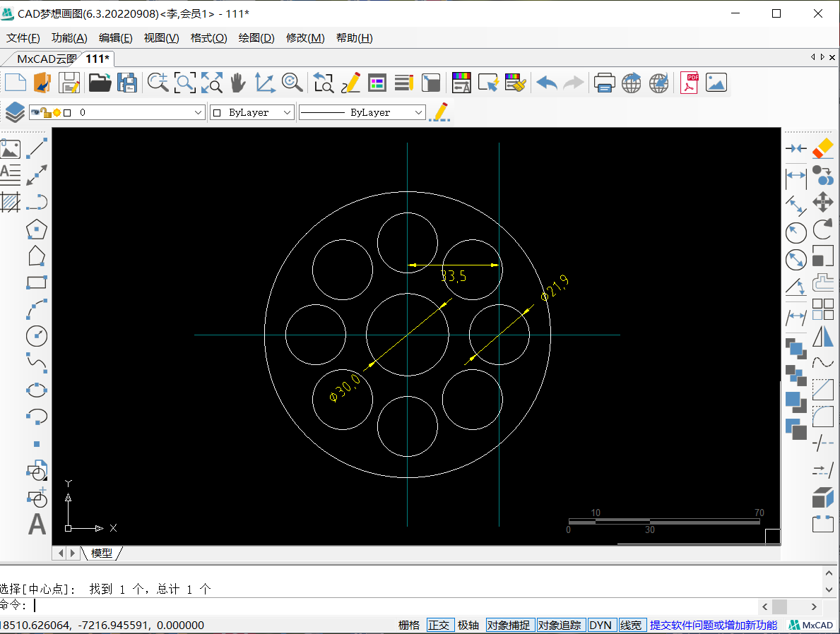Select the hatch fill tool

[x=10, y=202]
